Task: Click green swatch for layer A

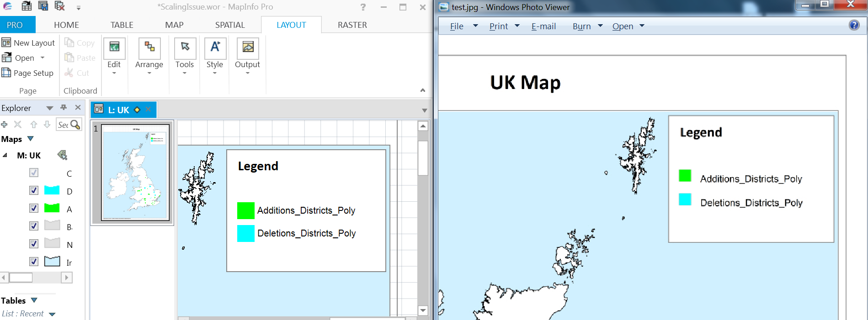Action: tap(52, 208)
